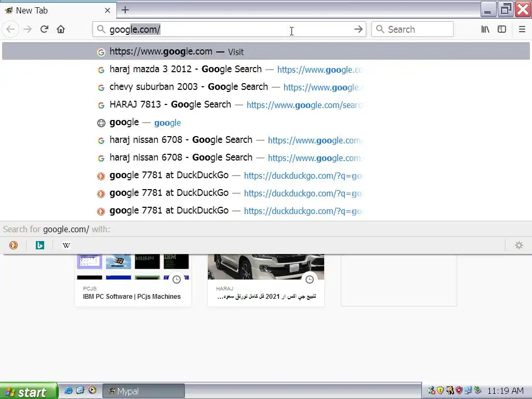The height and width of the screenshot is (399, 532).
Task: Reload the current page
Action: coord(45,29)
